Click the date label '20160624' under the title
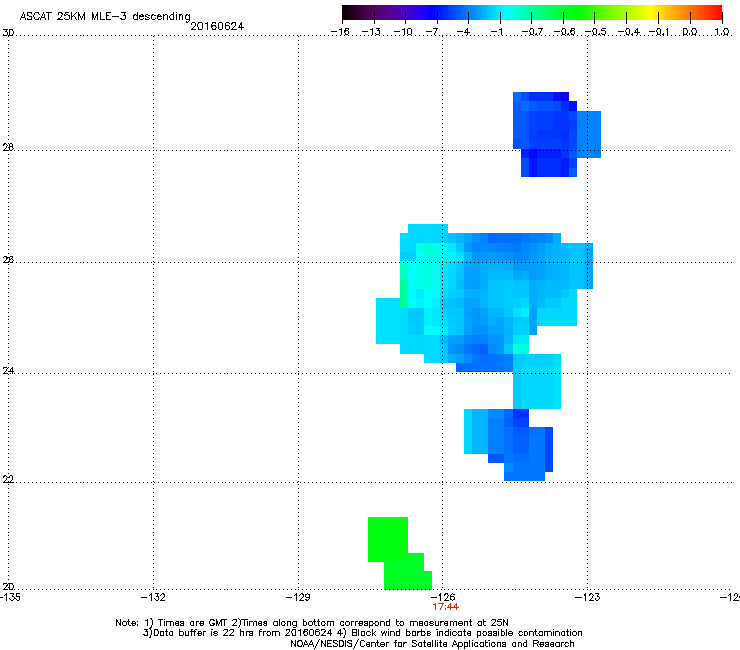The width and height of the screenshot is (740, 650). tap(217, 26)
